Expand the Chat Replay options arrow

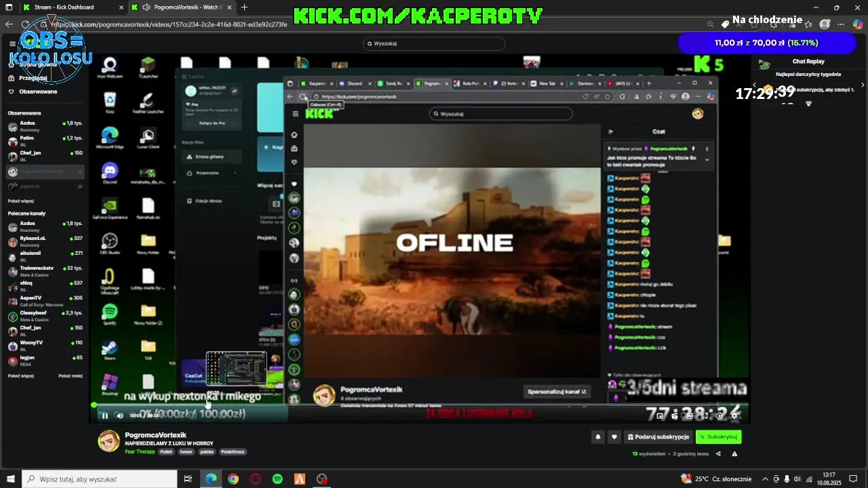[x=808, y=104]
